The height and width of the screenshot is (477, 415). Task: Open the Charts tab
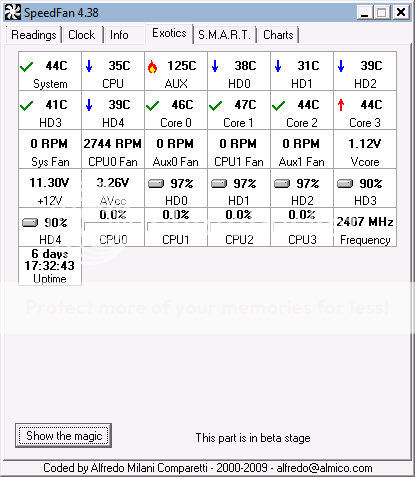pos(278,35)
